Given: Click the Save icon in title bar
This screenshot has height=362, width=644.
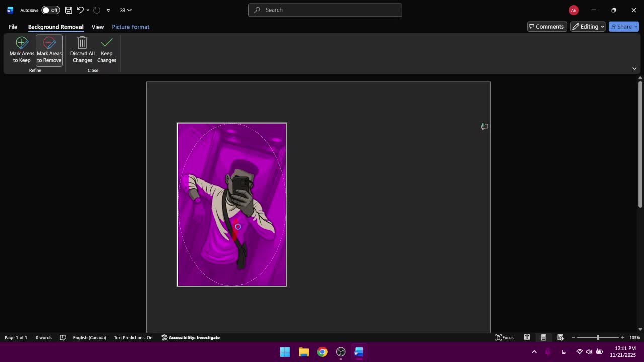Looking at the screenshot, I should (x=69, y=10).
